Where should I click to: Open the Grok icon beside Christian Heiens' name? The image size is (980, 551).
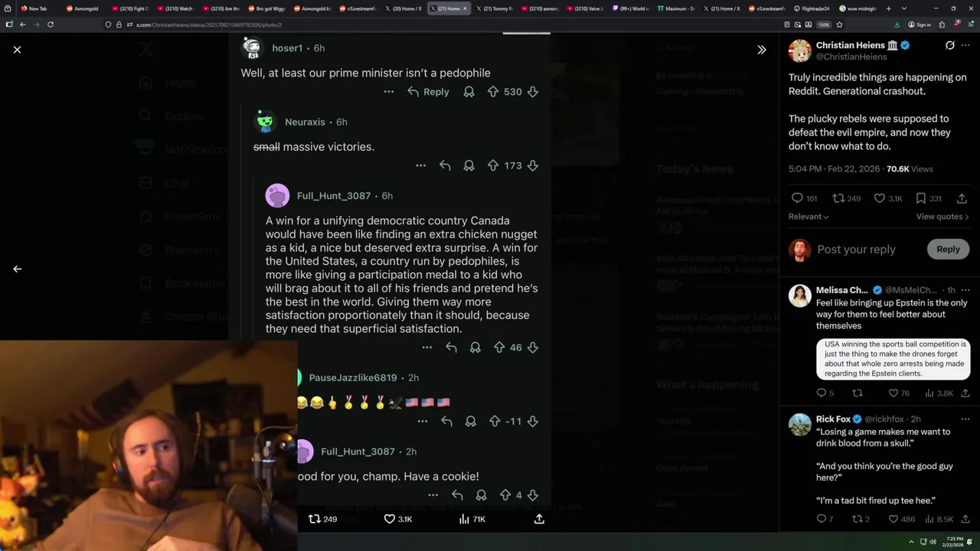(950, 45)
